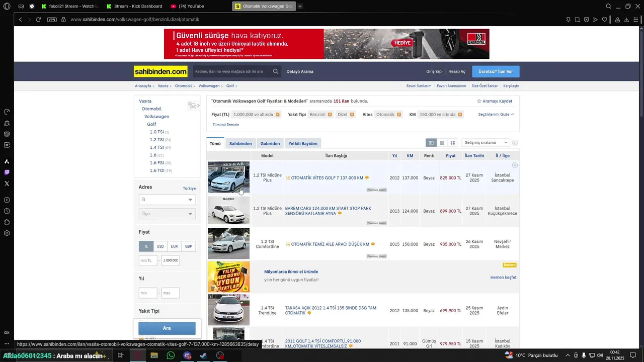The height and width of the screenshot is (362, 644).
Task: Open Twitch from the browser sidebar
Action: pyautogui.click(x=7, y=172)
